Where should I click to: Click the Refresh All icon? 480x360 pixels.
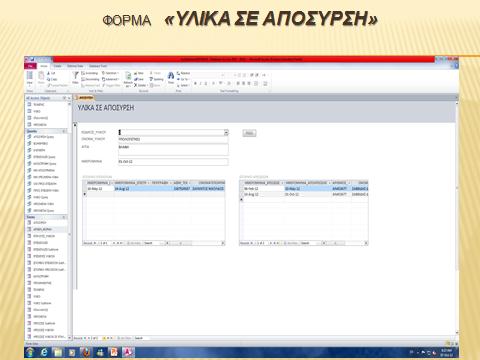[128, 77]
